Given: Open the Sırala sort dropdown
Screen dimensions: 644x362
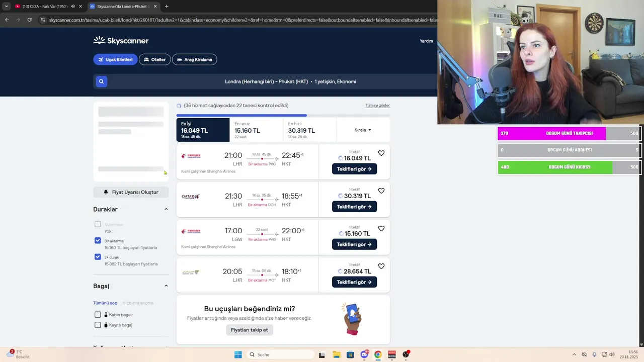Looking at the screenshot, I should click(363, 130).
